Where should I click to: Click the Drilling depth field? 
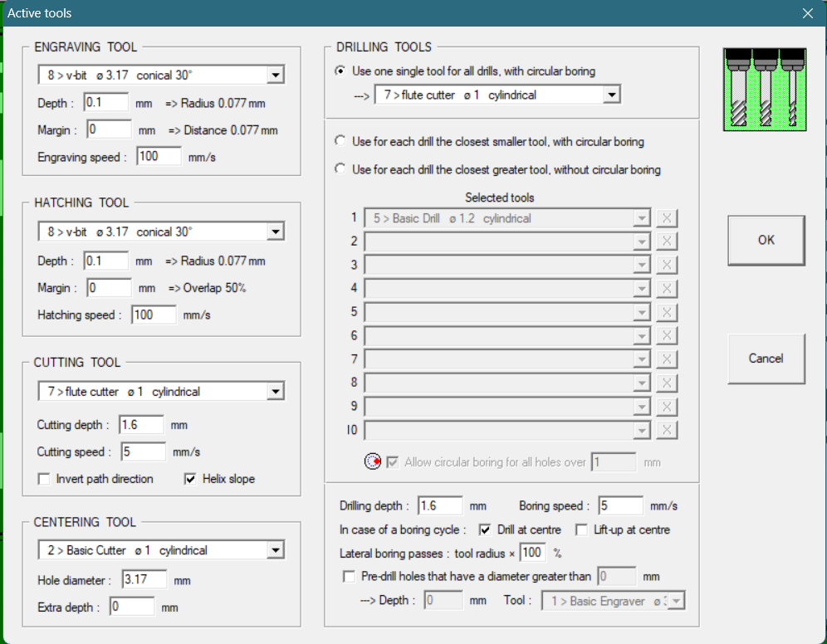coord(440,505)
